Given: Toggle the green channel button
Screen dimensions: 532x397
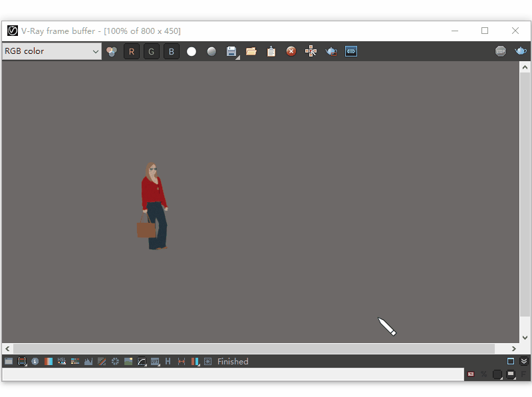Looking at the screenshot, I should [152, 52].
